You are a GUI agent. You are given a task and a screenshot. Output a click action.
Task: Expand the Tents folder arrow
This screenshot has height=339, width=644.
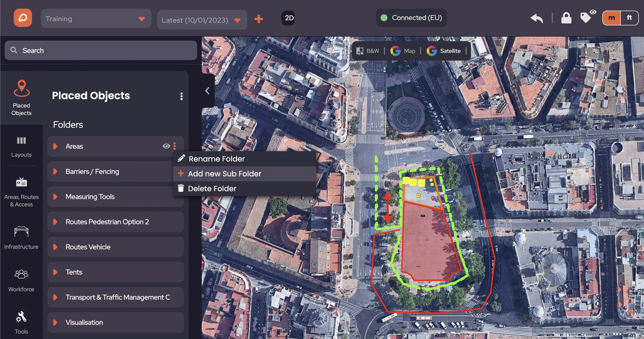(55, 272)
